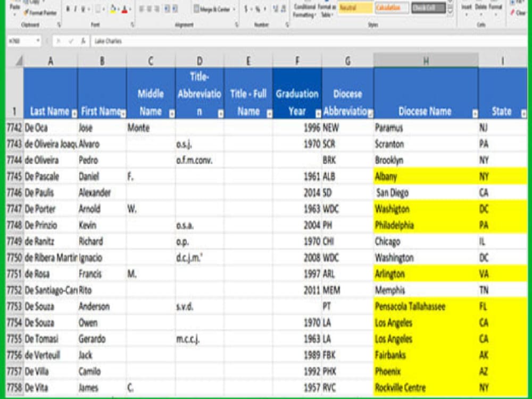This screenshot has width=532, height=399.
Task: Open the Title - Full Name filter dropdown
Action: point(269,114)
